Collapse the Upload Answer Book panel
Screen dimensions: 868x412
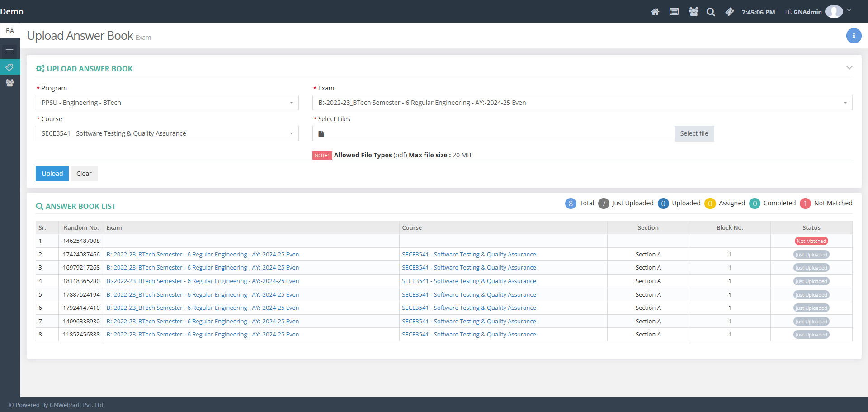click(849, 68)
